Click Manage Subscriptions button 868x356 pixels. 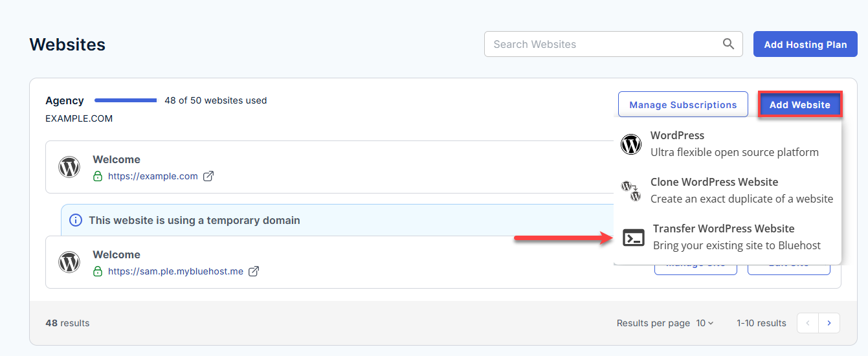pyautogui.click(x=683, y=104)
